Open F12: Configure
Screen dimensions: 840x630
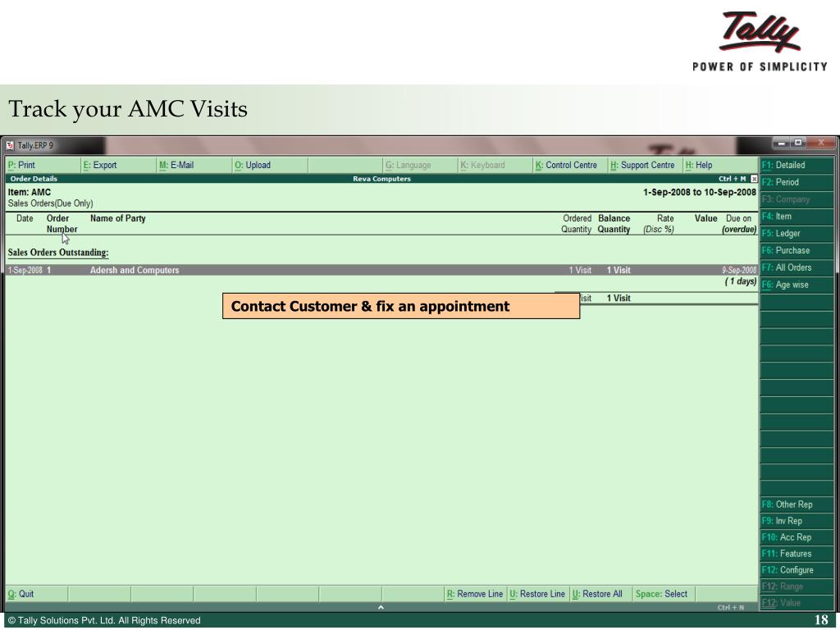[x=797, y=570]
